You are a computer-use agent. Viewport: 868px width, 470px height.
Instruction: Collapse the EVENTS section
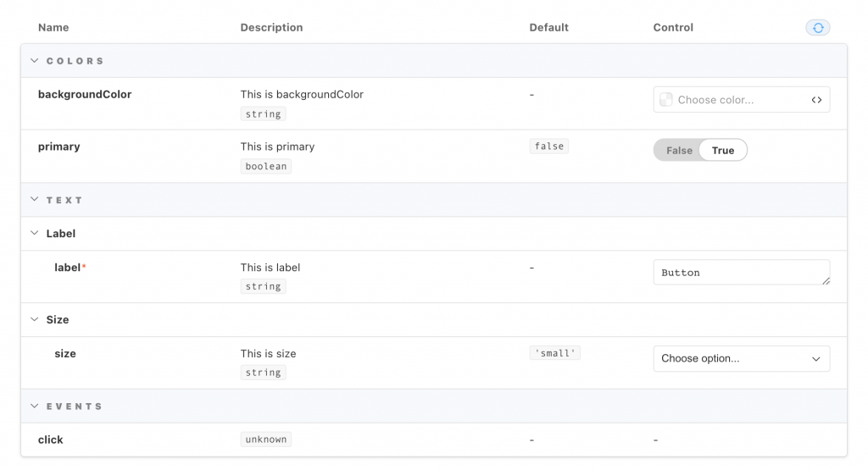coord(35,406)
